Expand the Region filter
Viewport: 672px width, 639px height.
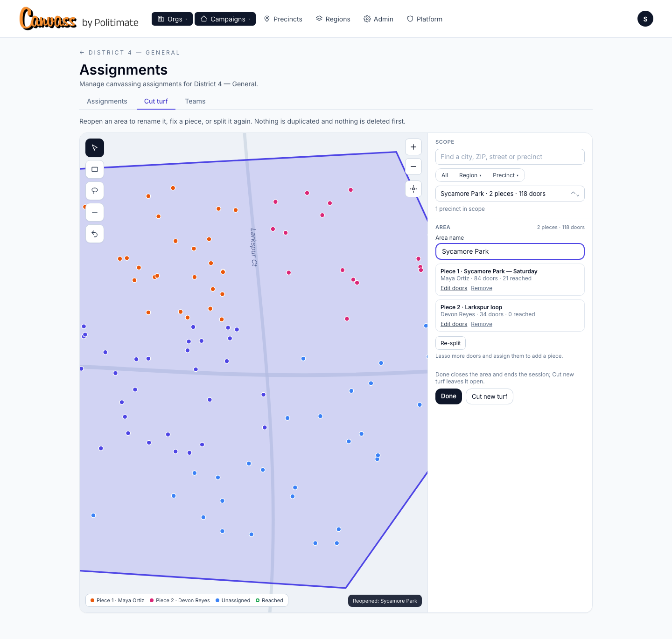pyautogui.click(x=470, y=175)
